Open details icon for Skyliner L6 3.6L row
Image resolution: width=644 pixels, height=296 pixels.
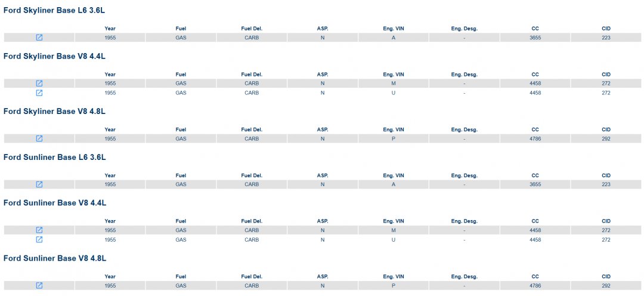(39, 38)
